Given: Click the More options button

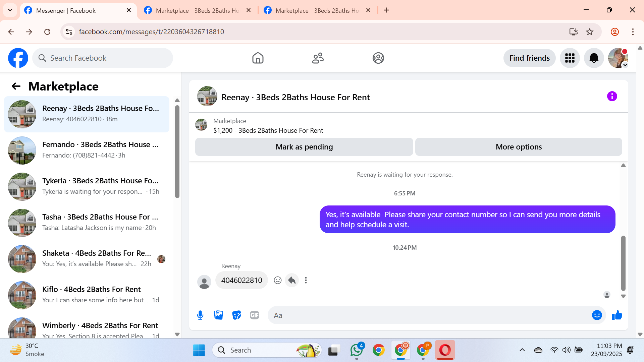Looking at the screenshot, I should point(519,147).
